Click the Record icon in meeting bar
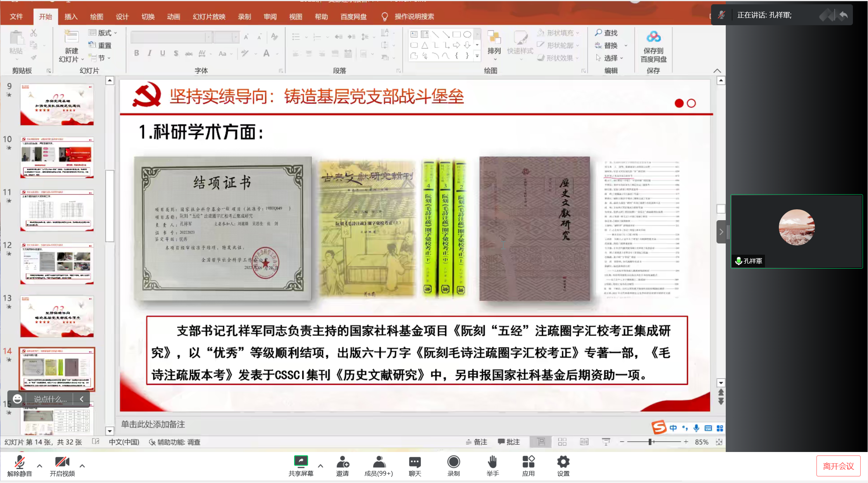868x483 pixels. (453, 461)
